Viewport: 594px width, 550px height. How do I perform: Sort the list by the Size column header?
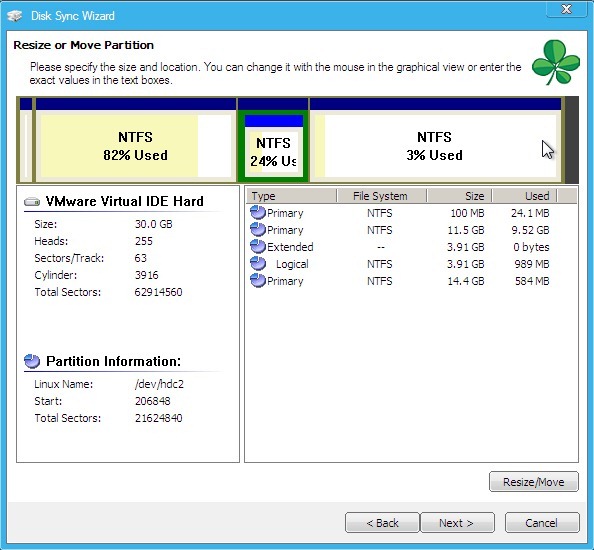459,196
